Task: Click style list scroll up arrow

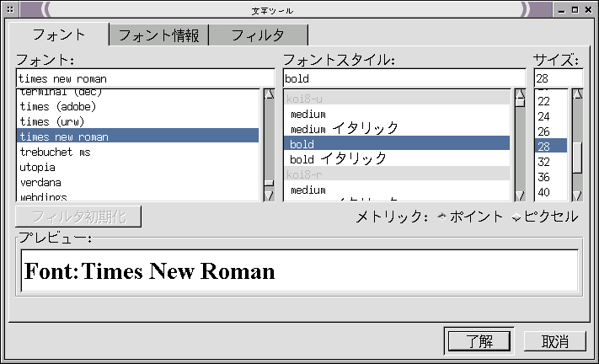Action: pos(520,94)
